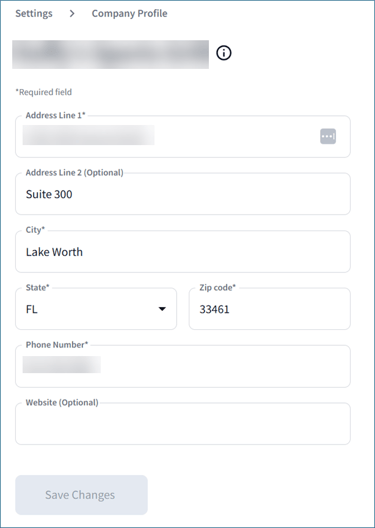This screenshot has width=375, height=528.
Task: Open the State dropdown showing FL
Action: (96, 309)
